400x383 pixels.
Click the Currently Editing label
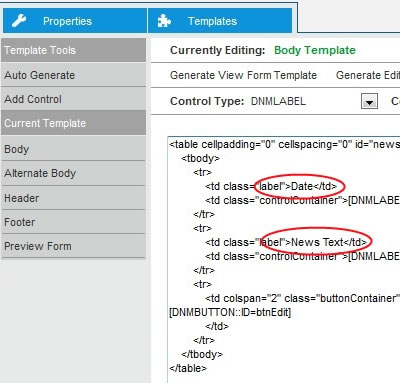tap(217, 50)
